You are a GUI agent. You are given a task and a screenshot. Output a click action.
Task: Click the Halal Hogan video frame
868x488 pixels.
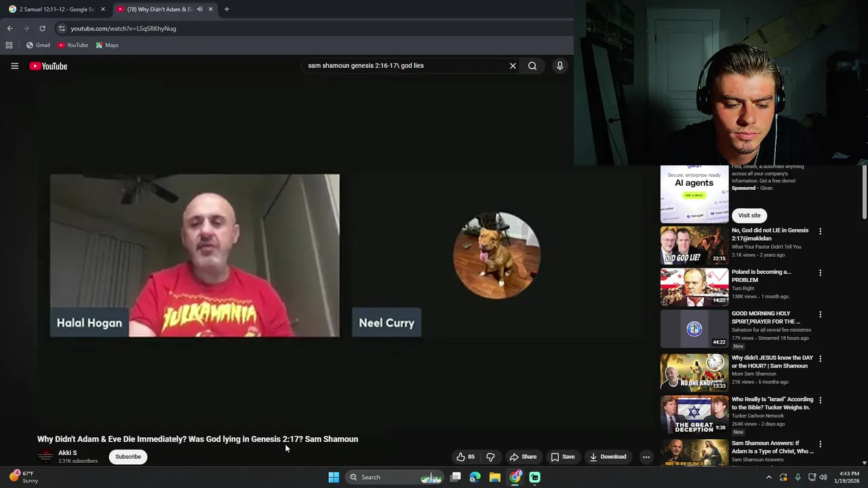coord(195,256)
